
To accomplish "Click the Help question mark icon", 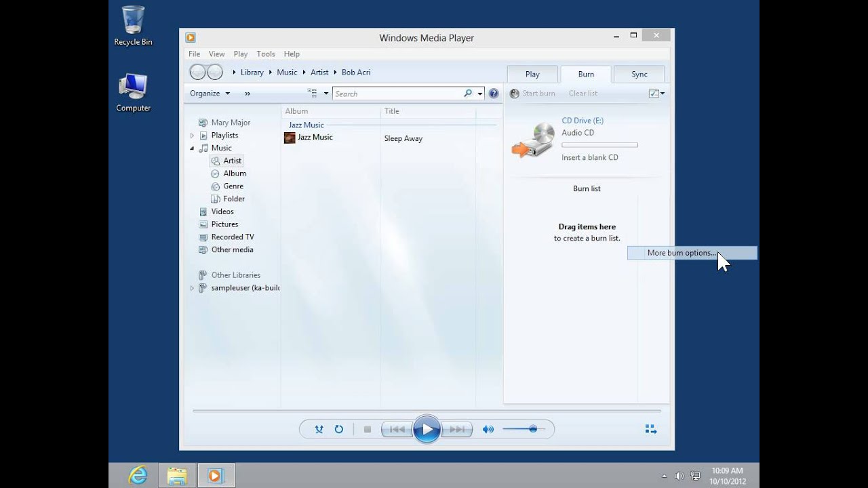I will [x=494, y=94].
